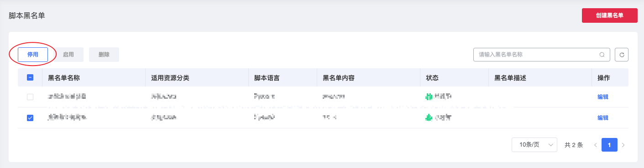Screen dimensions: 644x168
Task: Toggle the select-all header checkbox
Action: (30, 77)
